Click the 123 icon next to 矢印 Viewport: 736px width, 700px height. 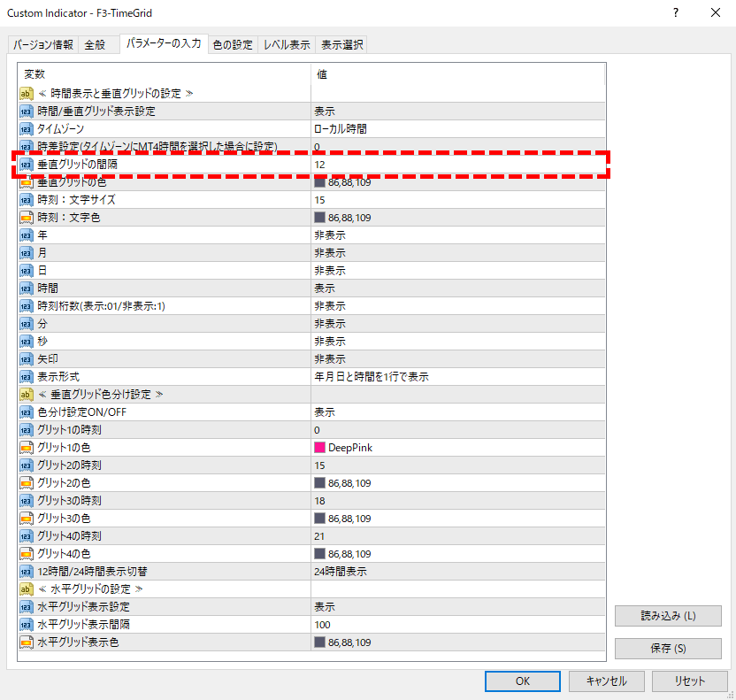(x=27, y=358)
